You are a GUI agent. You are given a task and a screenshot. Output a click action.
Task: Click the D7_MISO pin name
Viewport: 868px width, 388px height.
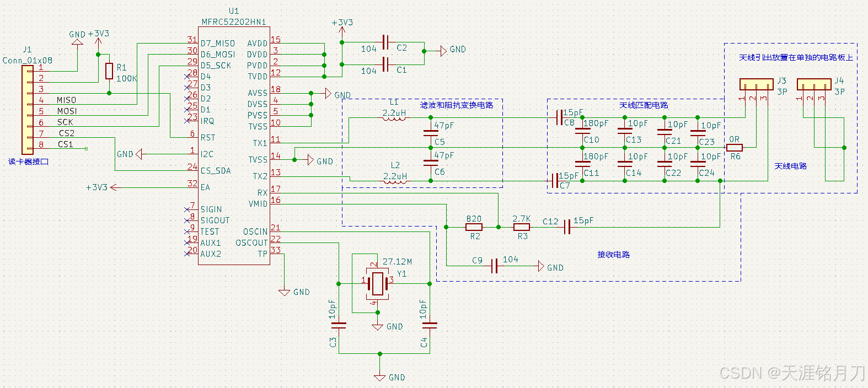tap(218, 44)
